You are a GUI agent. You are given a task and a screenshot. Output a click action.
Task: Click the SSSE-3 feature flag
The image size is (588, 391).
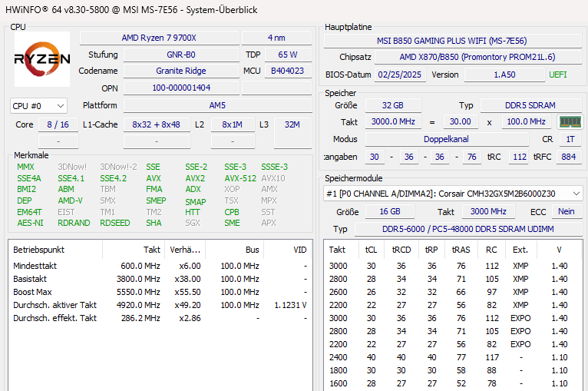click(x=275, y=167)
